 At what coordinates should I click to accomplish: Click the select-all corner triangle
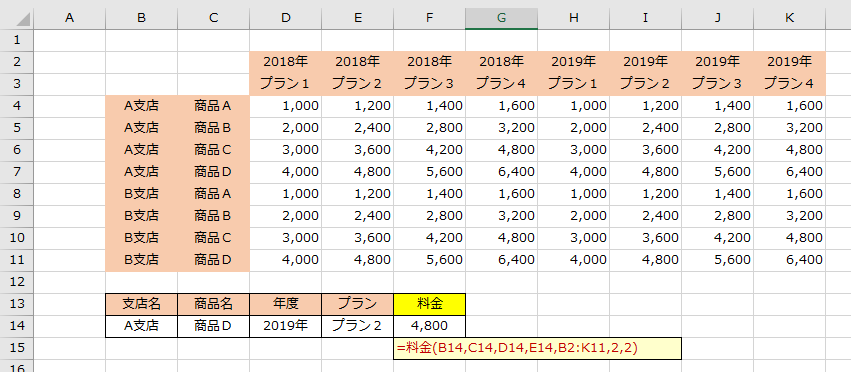coord(24,19)
